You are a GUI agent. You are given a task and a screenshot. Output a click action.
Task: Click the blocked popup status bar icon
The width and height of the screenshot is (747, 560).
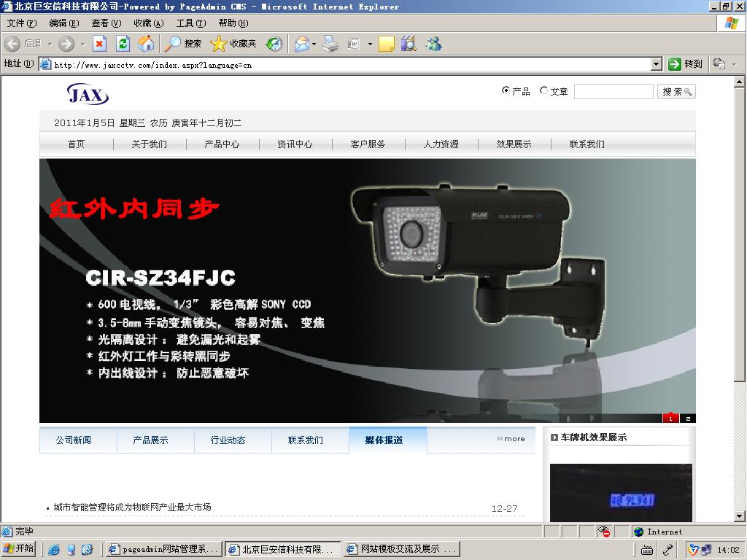tap(604, 532)
